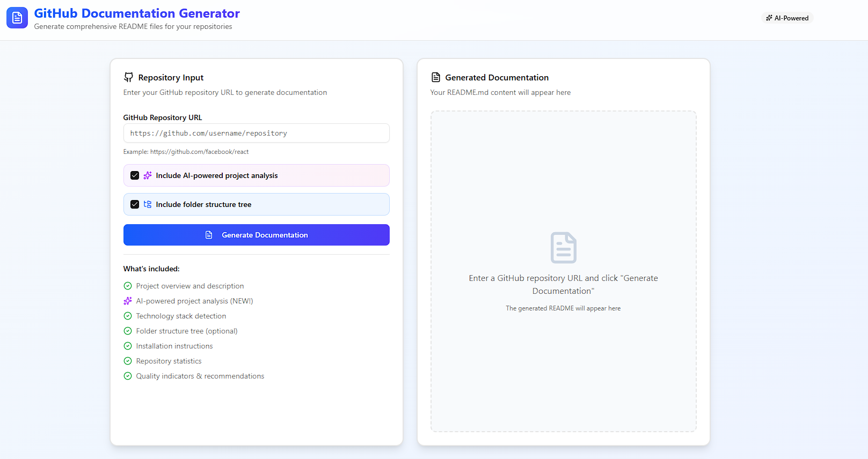Click the 'GitHub Repository URL' field label

[163, 117]
